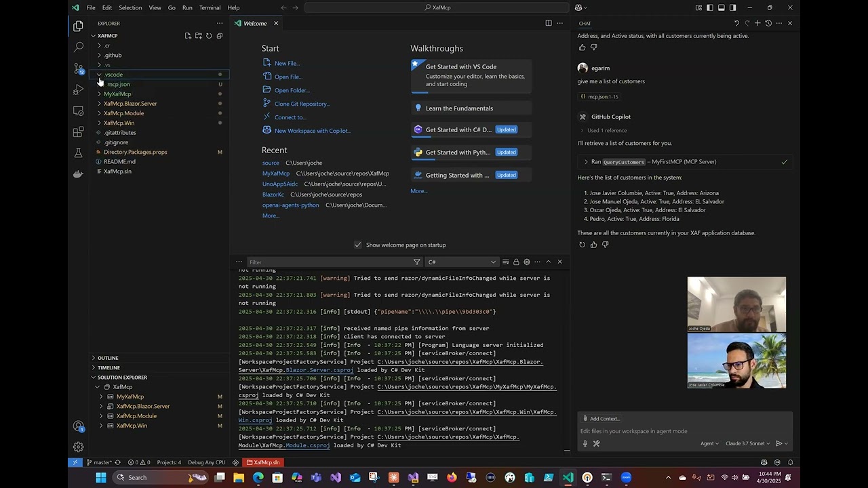The width and height of the screenshot is (868, 488).
Task: Expand the Outline section
Action: point(159,358)
